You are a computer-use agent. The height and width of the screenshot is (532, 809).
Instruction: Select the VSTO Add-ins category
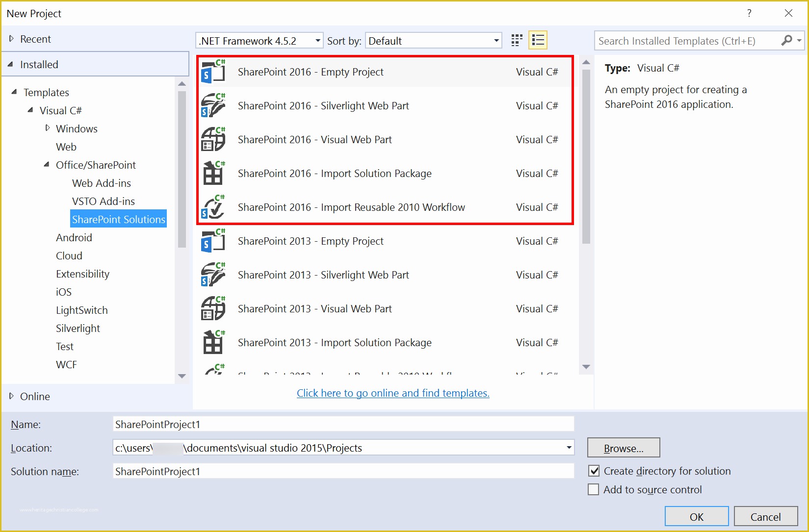(104, 201)
